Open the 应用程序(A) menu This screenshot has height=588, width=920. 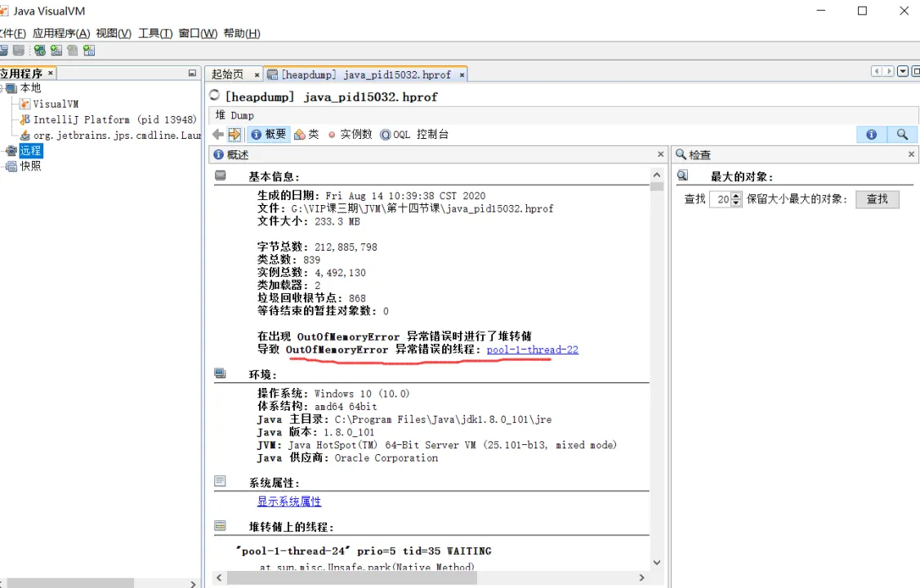click(x=61, y=33)
